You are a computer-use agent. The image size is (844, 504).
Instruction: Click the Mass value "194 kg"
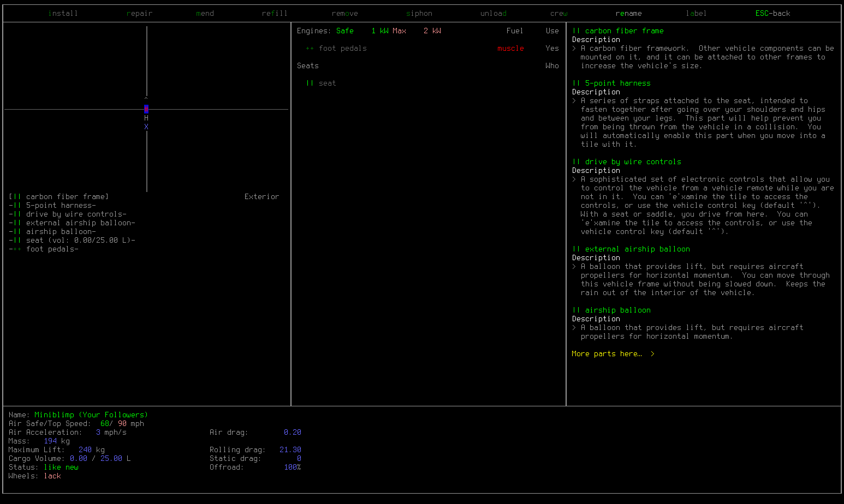click(x=56, y=441)
